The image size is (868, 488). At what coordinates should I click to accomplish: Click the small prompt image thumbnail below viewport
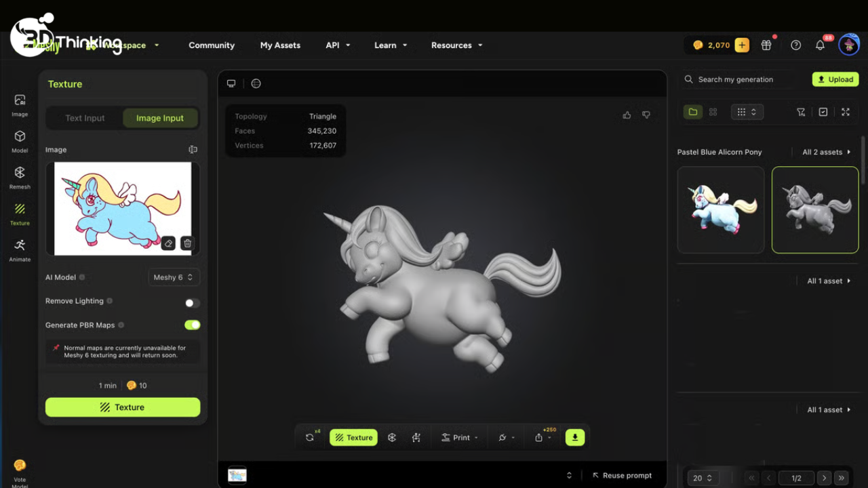click(237, 475)
